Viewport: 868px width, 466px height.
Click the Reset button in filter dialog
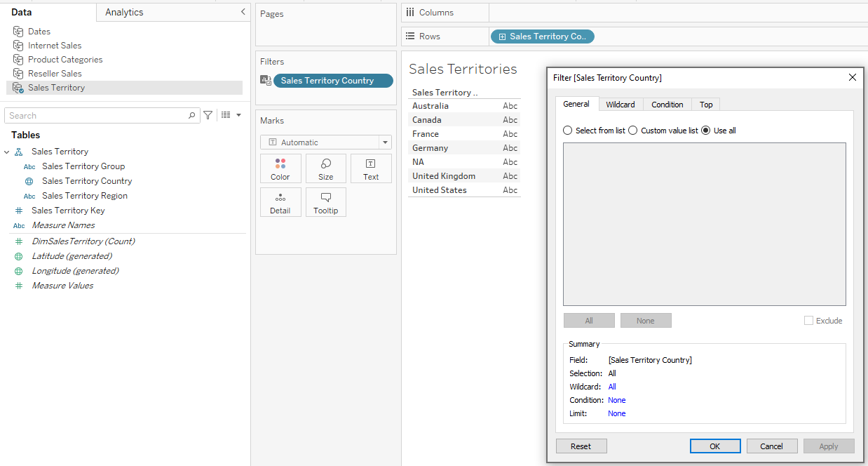[581, 446]
